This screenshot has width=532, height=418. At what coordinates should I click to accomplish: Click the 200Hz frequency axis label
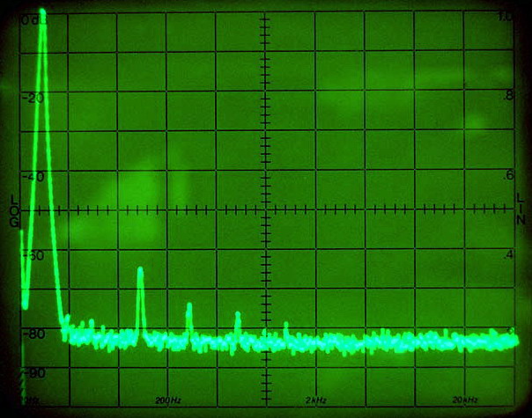click(168, 400)
